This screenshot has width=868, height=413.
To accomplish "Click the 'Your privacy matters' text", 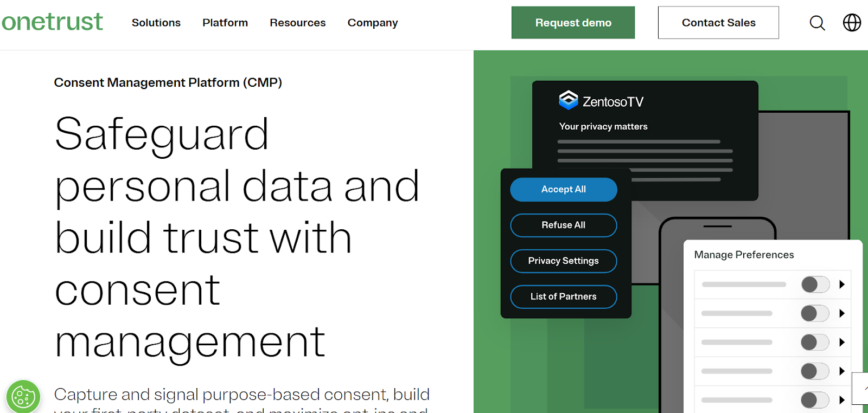I will coord(603,126).
